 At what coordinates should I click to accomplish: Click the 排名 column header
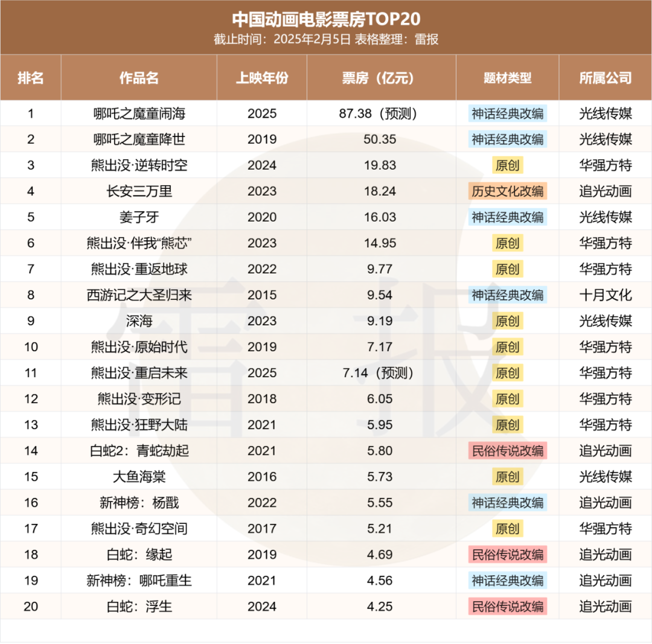pyautogui.click(x=31, y=78)
